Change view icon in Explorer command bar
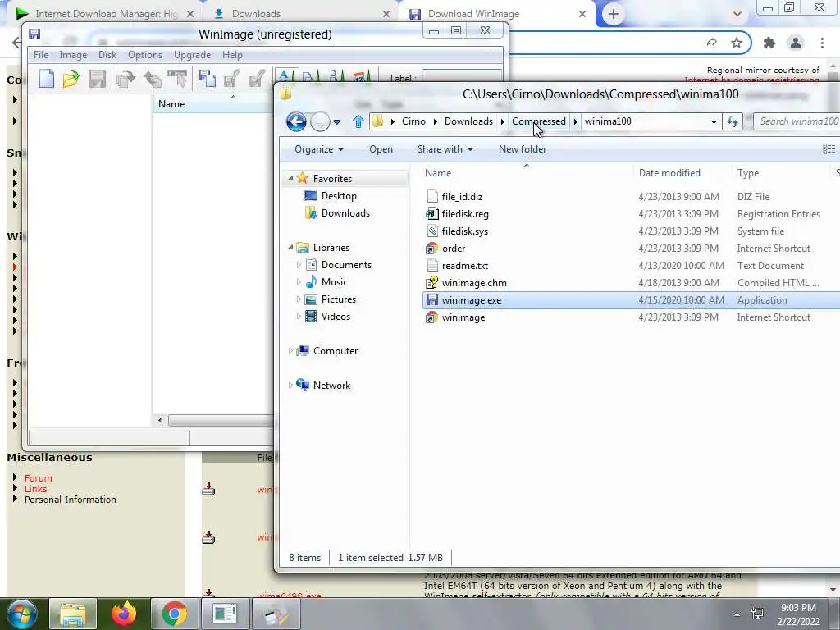The height and width of the screenshot is (630, 840). (x=829, y=149)
